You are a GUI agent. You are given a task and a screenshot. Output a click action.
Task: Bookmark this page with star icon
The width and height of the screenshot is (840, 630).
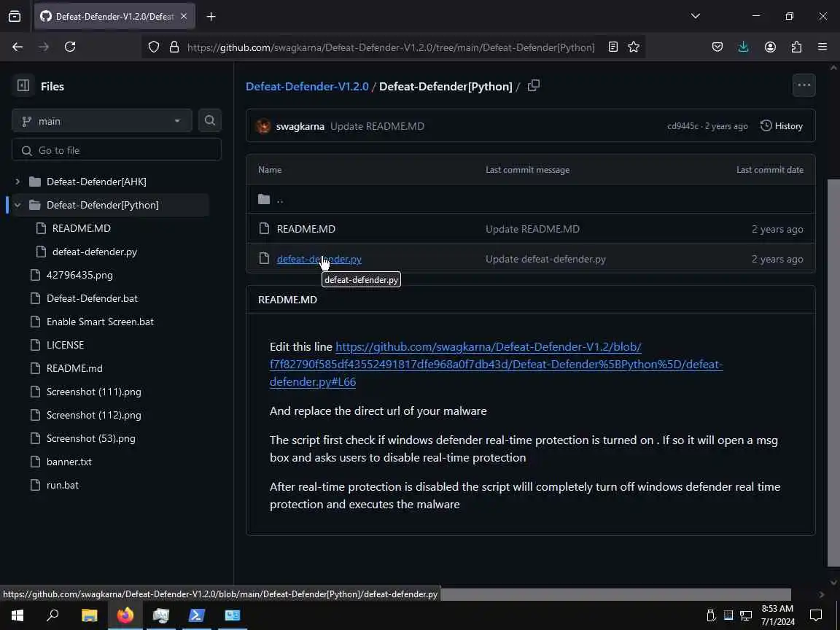[634, 47]
